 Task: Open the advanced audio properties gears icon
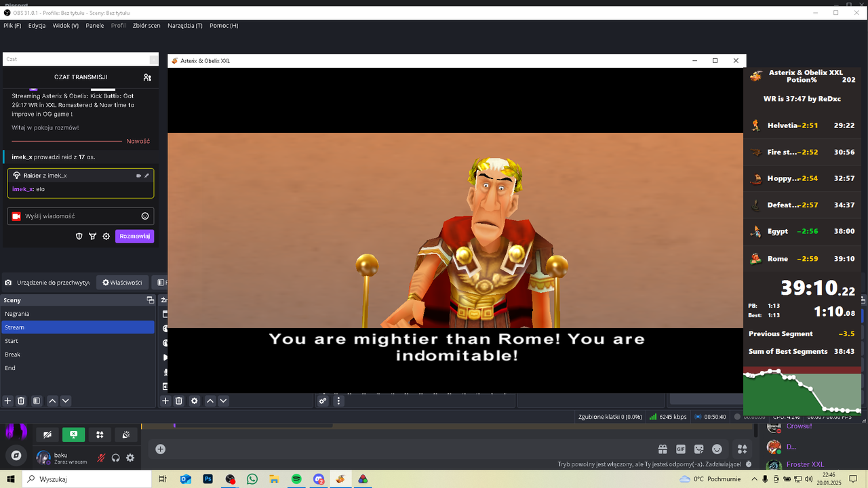(x=323, y=401)
